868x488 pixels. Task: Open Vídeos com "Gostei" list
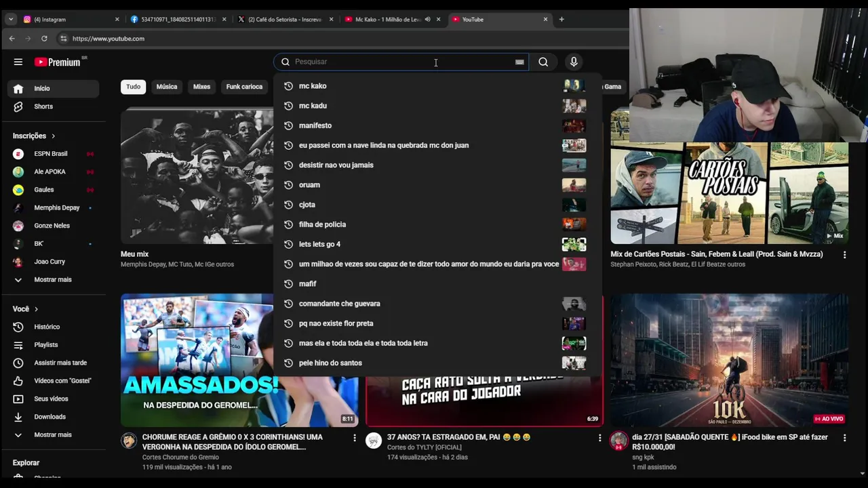[x=53, y=381]
